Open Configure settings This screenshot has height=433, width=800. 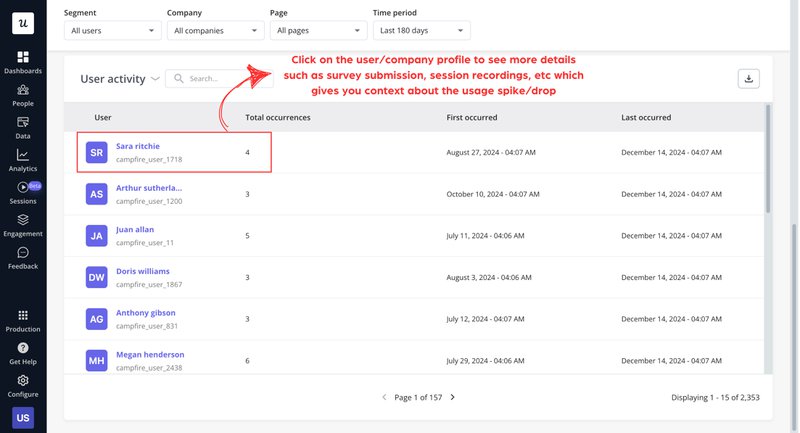23,387
